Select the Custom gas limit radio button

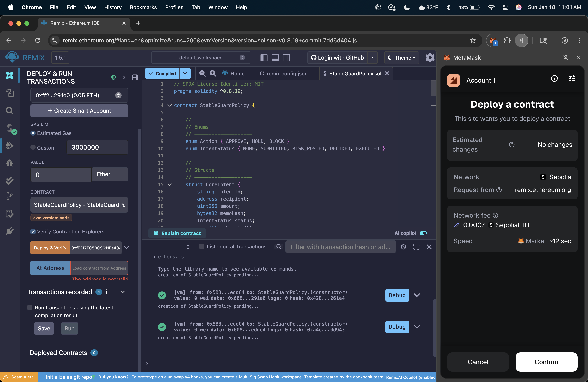click(x=33, y=148)
